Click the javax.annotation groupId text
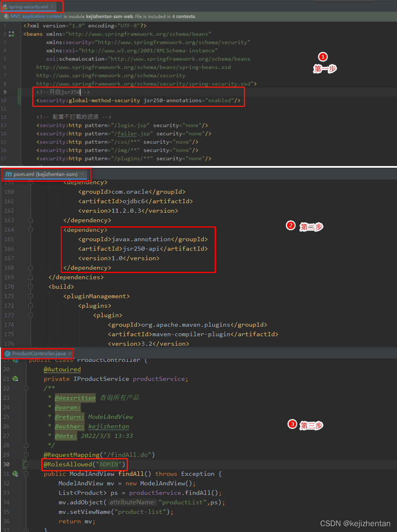The height and width of the screenshot is (532, 397). tap(141, 239)
